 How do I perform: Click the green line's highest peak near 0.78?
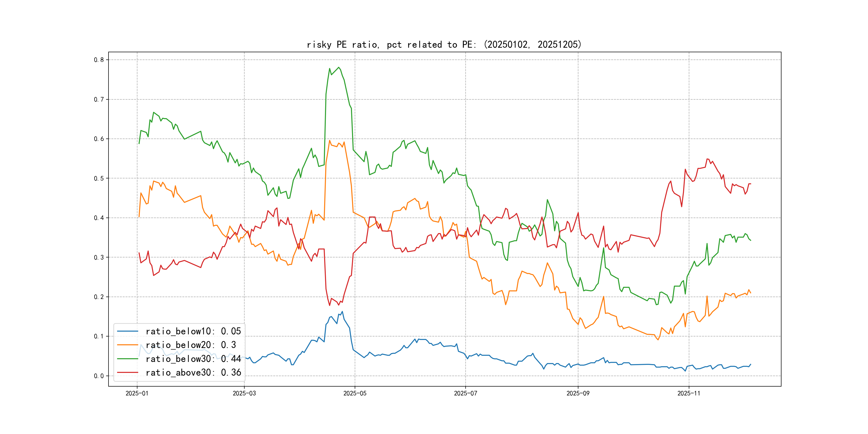pos(339,68)
